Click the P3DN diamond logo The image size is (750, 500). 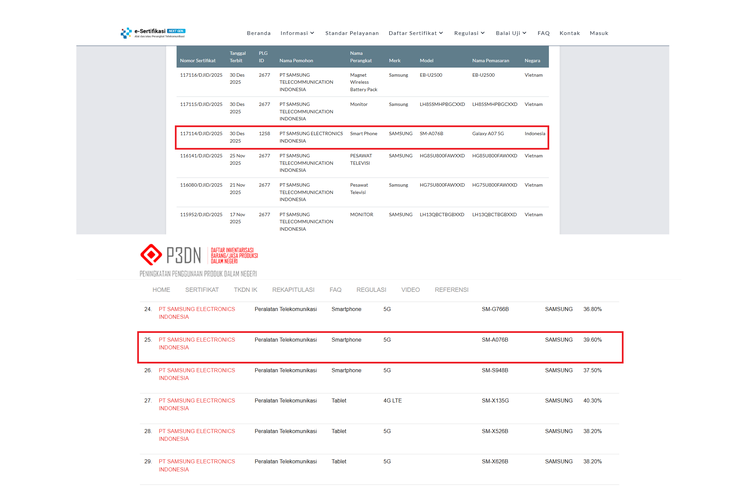coord(155,254)
